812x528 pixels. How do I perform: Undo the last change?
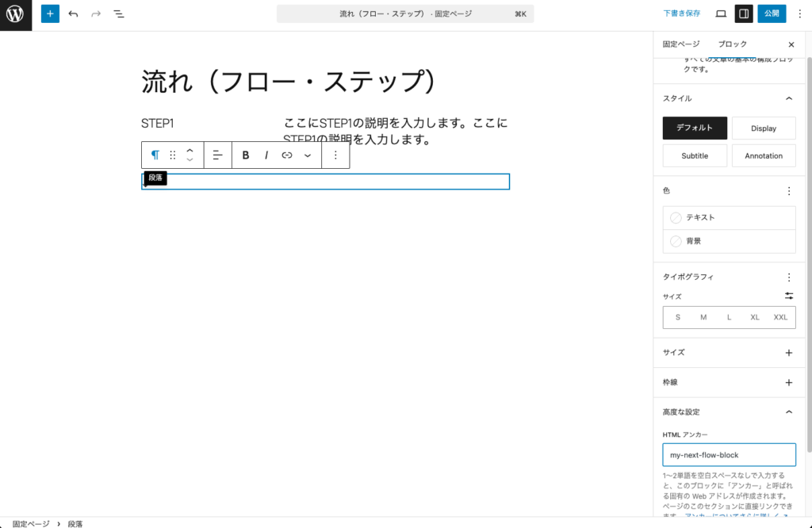point(72,13)
